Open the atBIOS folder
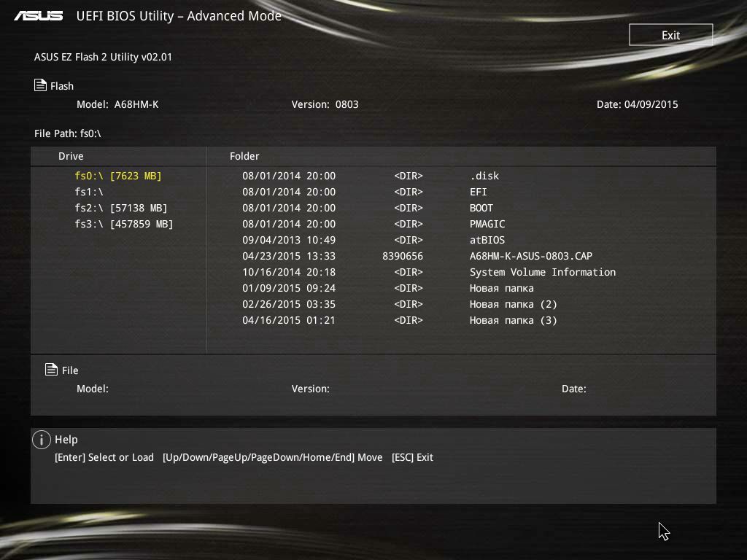Image resolution: width=747 pixels, height=560 pixels. (x=487, y=240)
